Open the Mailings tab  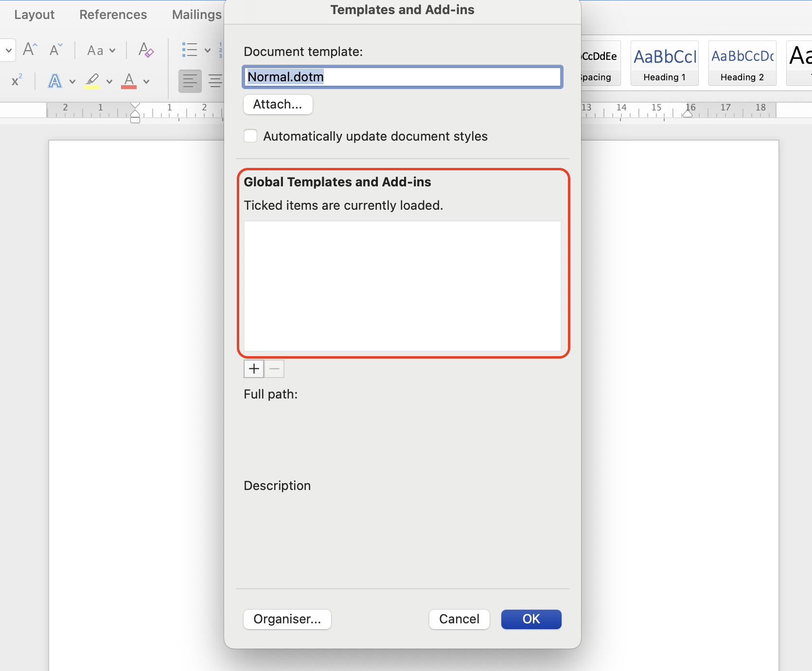(196, 14)
